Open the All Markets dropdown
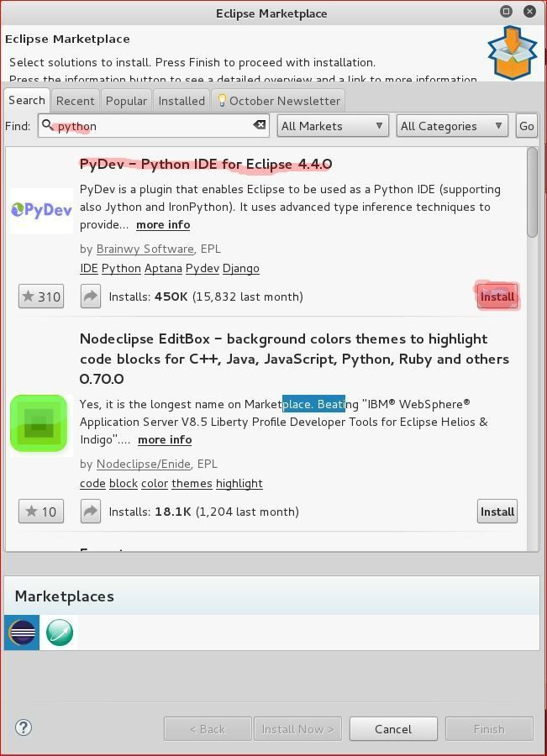The image size is (547, 756). (x=333, y=126)
